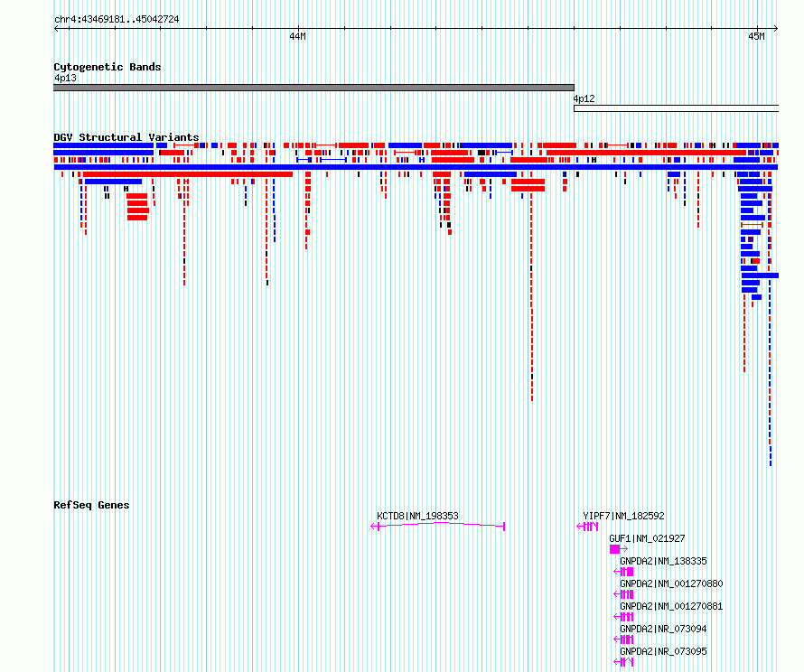The width and height of the screenshot is (804, 672).
Task: Click the ruler's right end arrow
Action: pyautogui.click(x=776, y=28)
